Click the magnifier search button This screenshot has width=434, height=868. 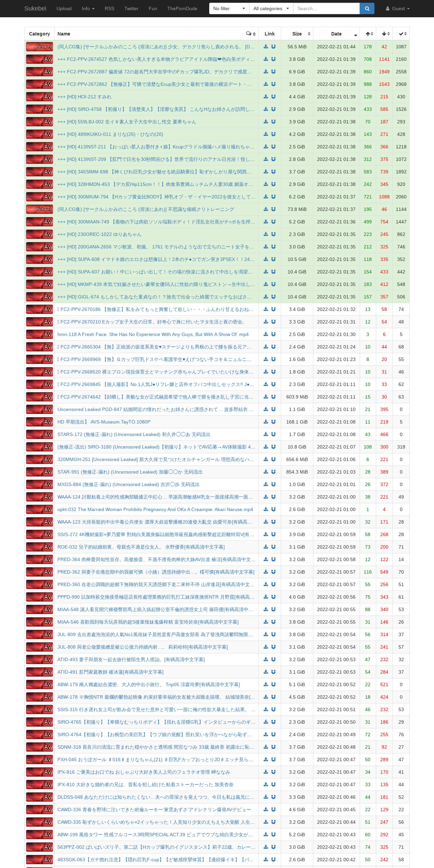(367, 8)
